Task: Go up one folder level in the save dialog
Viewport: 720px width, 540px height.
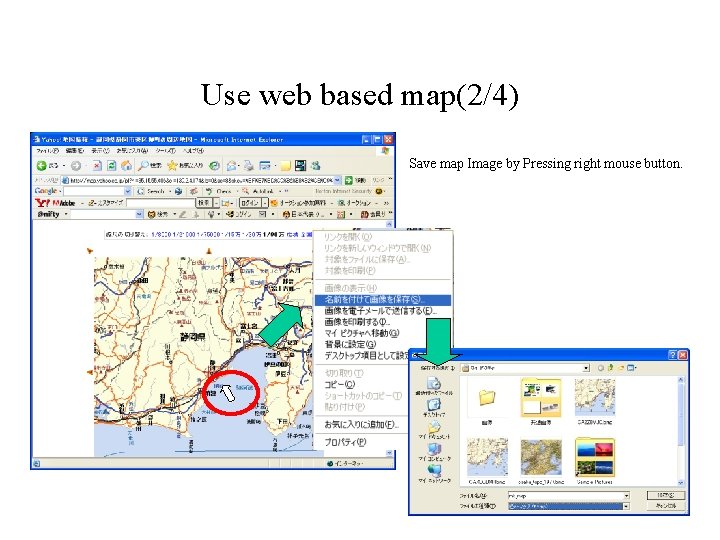Action: pyautogui.click(x=611, y=368)
